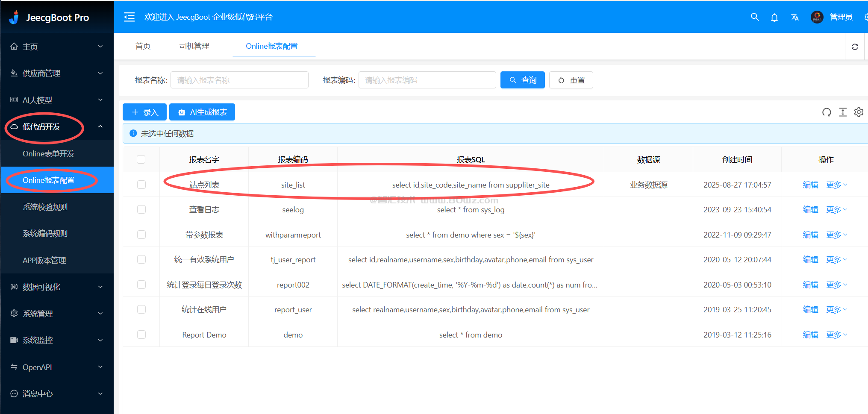
Task: Select all rows with header checkbox
Action: click(x=141, y=159)
